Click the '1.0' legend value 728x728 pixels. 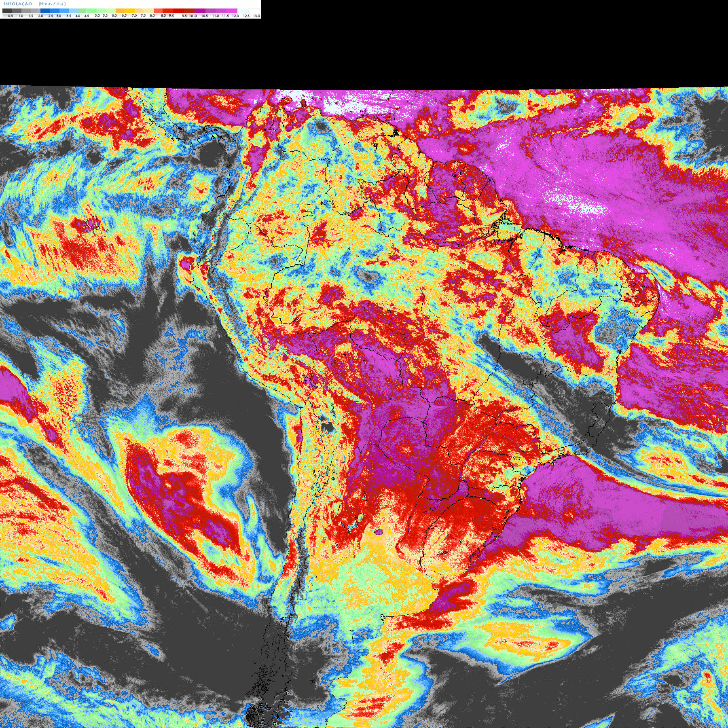(21, 16)
